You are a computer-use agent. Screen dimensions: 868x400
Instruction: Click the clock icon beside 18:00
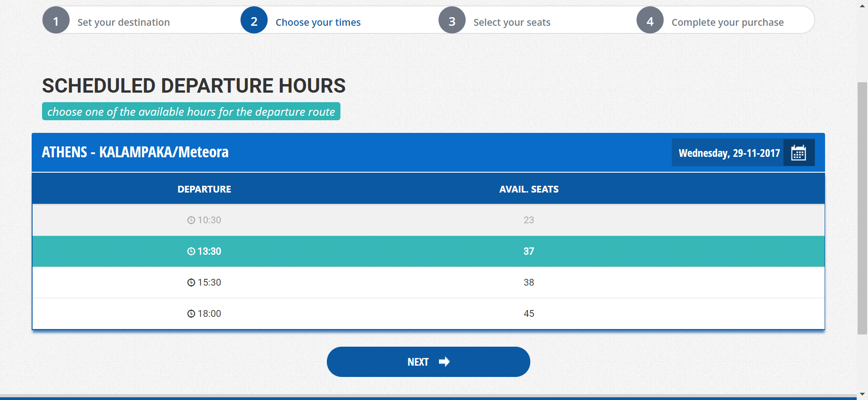point(191,314)
